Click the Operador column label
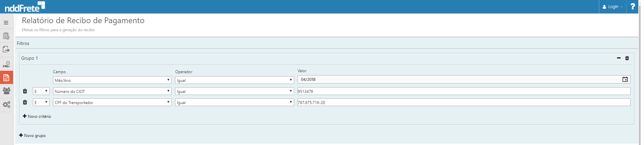Image resolution: width=644 pixels, height=145 pixels. click(184, 72)
